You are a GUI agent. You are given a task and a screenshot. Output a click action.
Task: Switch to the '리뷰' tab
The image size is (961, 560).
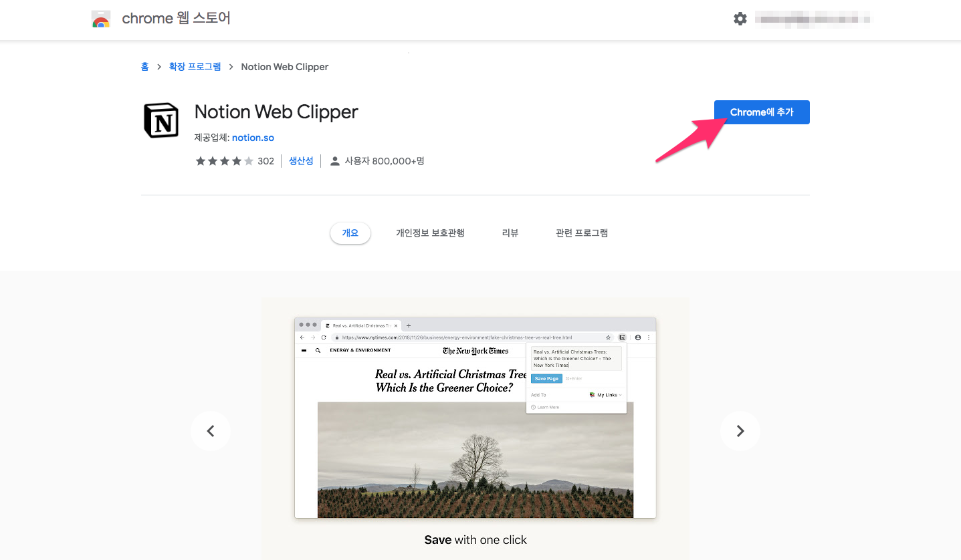tap(510, 233)
